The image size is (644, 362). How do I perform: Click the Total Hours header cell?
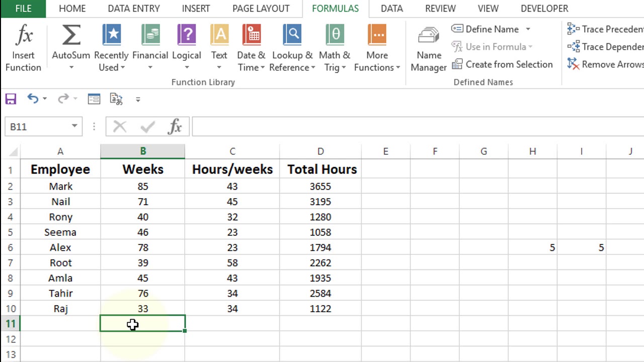tap(320, 169)
